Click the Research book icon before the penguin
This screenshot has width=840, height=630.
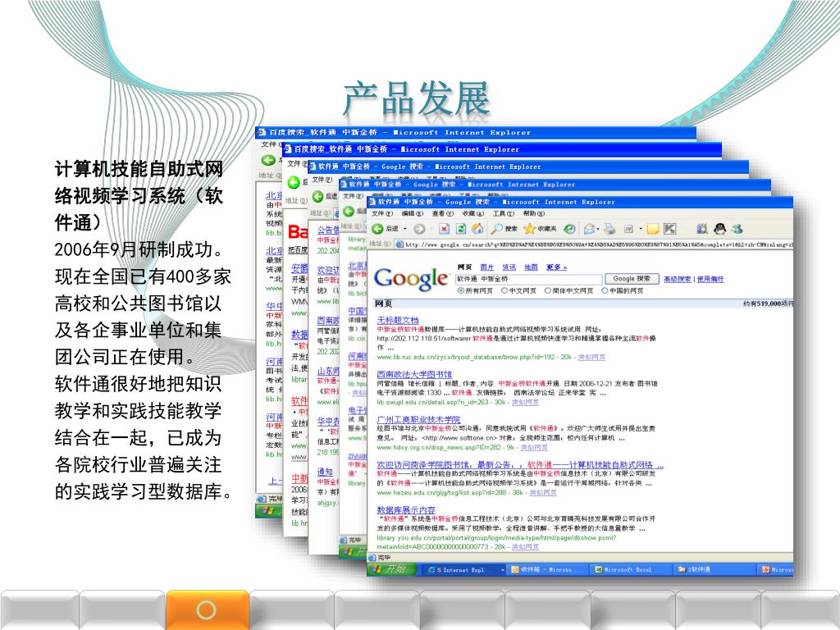coord(702,229)
